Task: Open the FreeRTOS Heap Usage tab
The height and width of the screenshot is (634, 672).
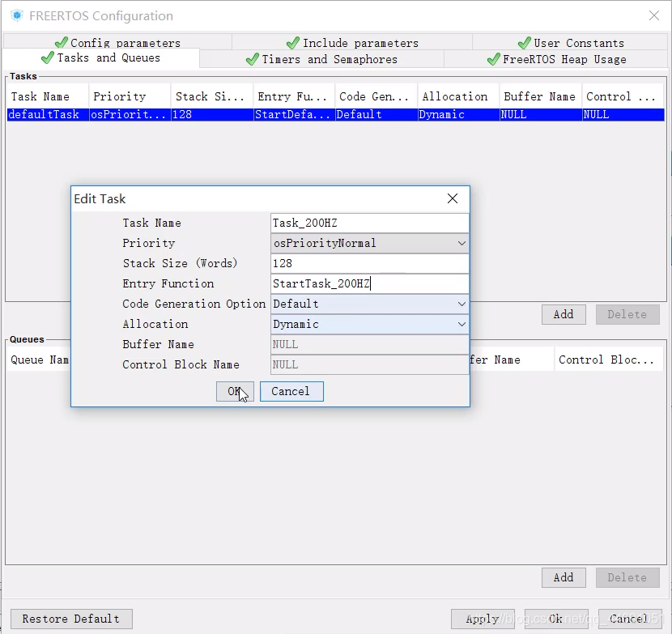Action: click(x=556, y=59)
